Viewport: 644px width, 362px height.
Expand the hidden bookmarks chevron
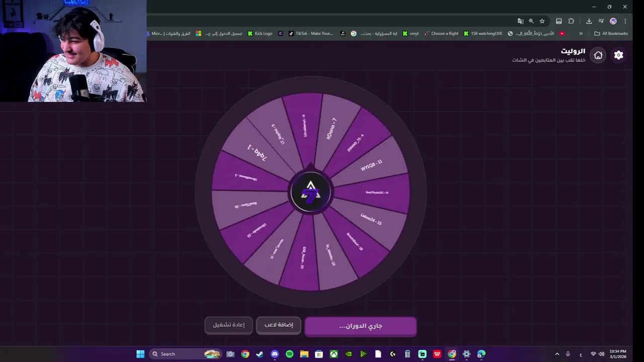581,34
